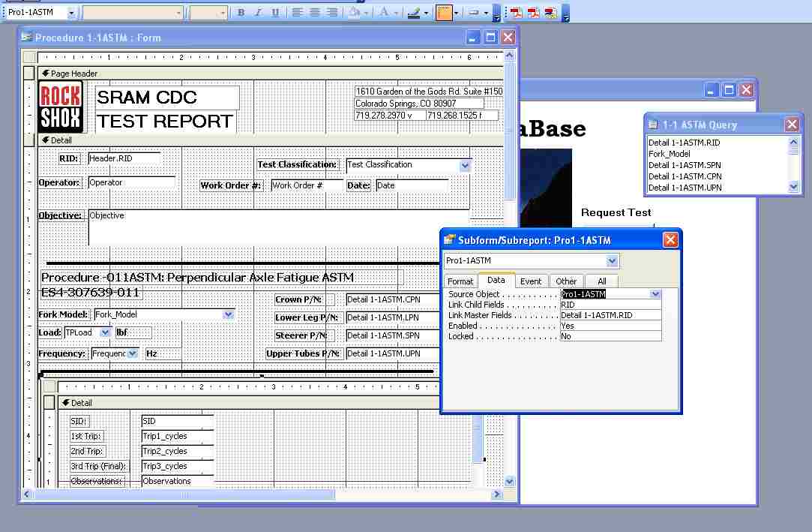Screen dimensions: 812x532
Task: Click the third PDF toolbar icon
Action: tap(550, 13)
